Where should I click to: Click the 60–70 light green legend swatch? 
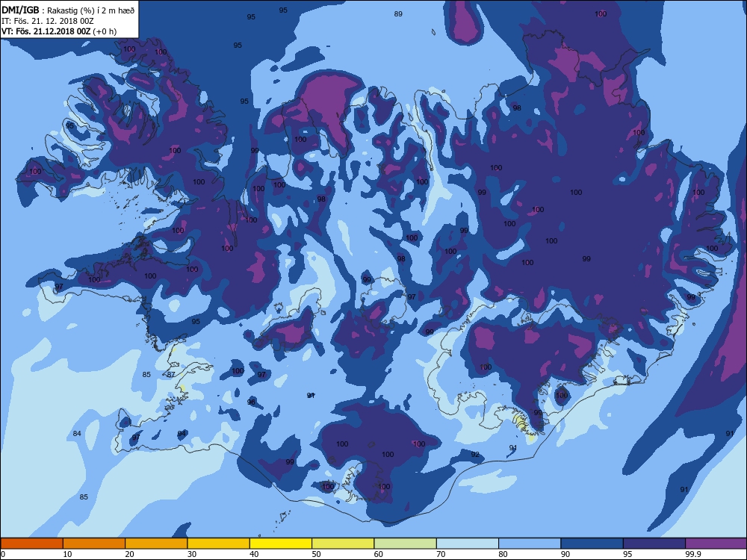click(x=406, y=544)
